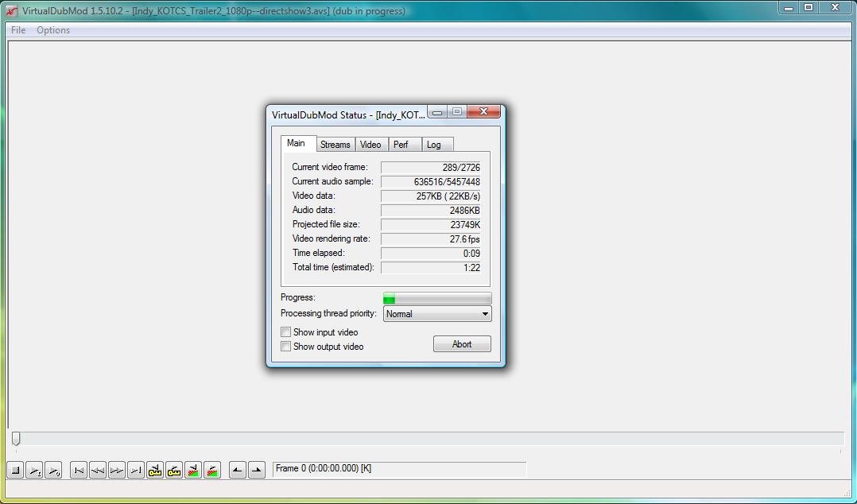Click the VirtualDubMod app icon in the title bar
Viewport: 857px width, 504px height.
(x=11, y=11)
